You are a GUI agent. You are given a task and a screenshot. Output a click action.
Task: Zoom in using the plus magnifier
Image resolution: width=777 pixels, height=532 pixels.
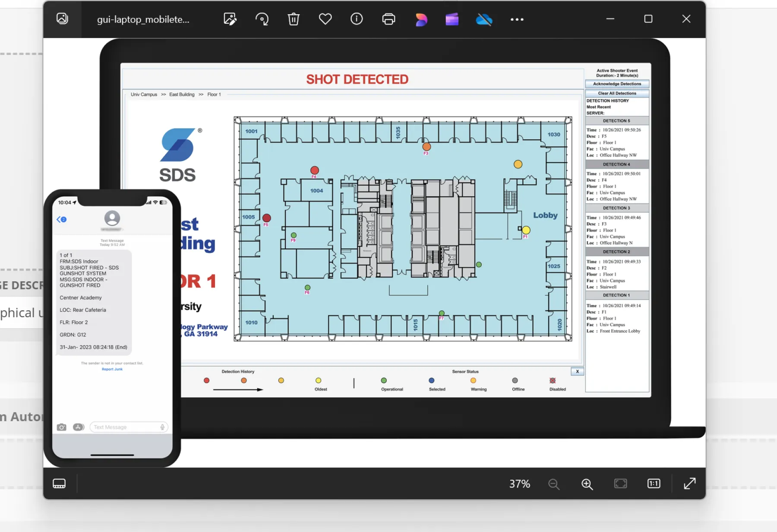pyautogui.click(x=587, y=484)
